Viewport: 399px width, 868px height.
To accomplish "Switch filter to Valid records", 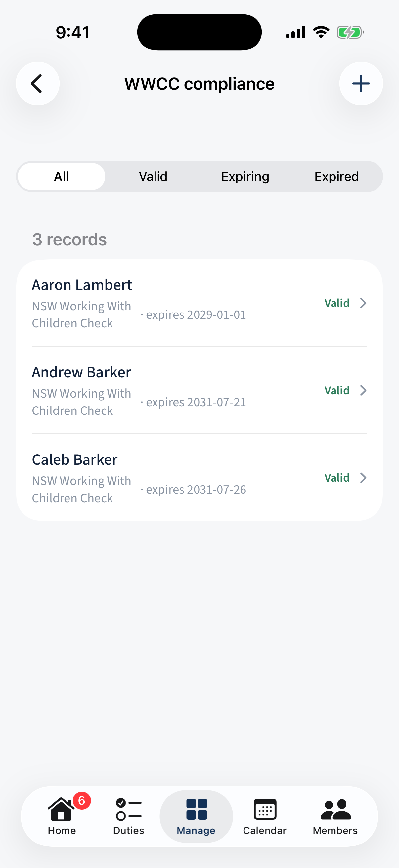I will click(153, 176).
